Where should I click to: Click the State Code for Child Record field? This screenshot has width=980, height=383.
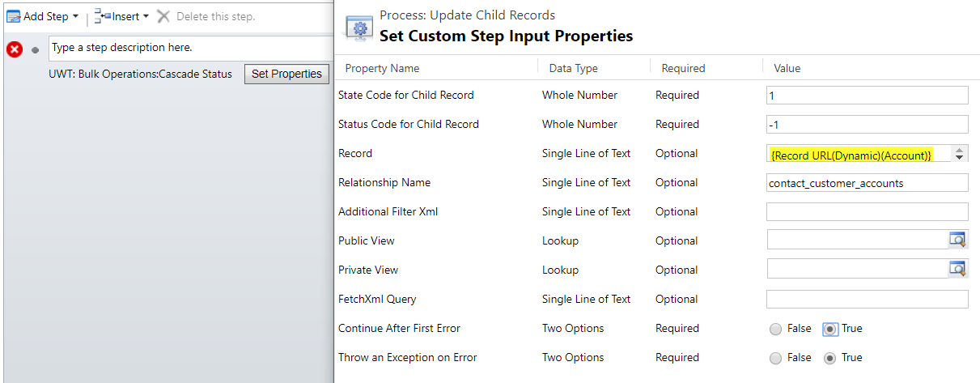coord(867,95)
